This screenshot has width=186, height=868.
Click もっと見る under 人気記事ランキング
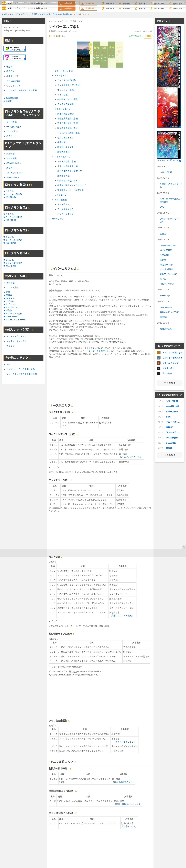click(170, 383)
